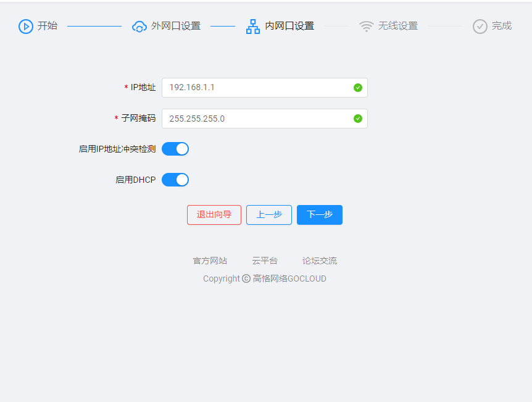This screenshot has height=402, width=532.
Task: Focus the IP地址 input with 192.168.1.1
Action: [x=256, y=88]
